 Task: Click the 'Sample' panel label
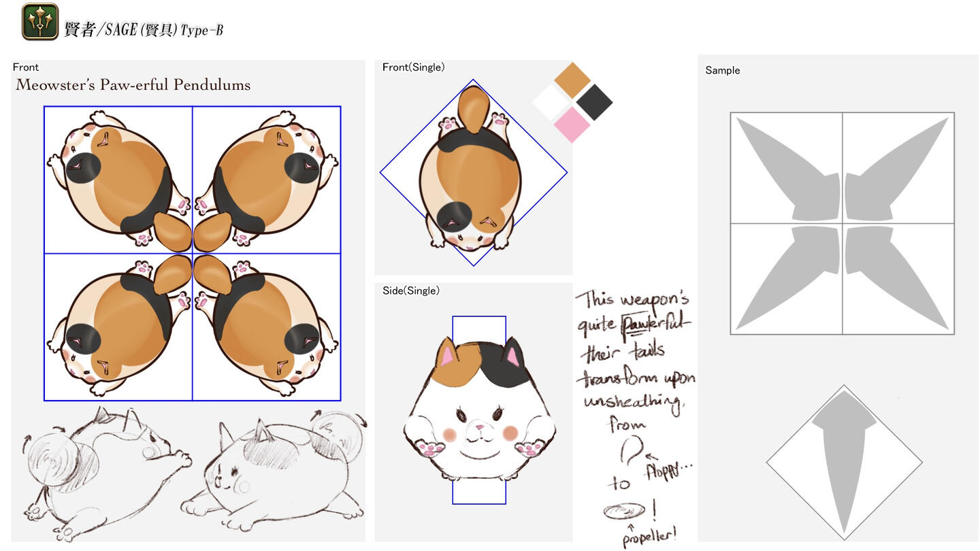coord(722,70)
